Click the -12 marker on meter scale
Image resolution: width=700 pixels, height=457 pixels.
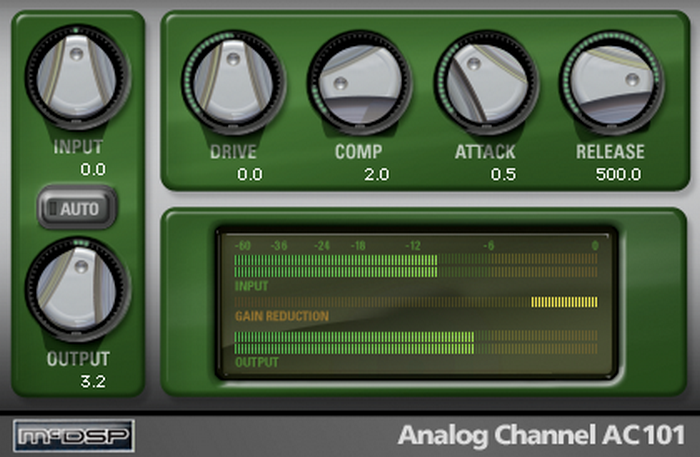click(413, 245)
